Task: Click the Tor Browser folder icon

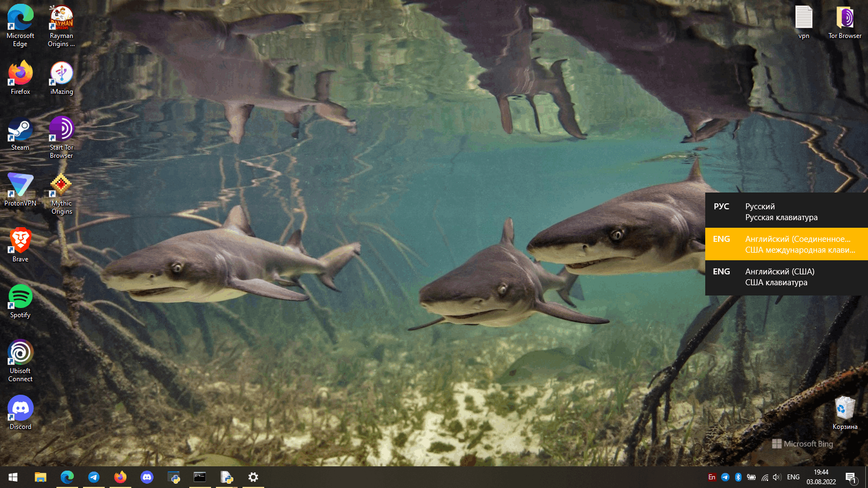Action: [845, 22]
